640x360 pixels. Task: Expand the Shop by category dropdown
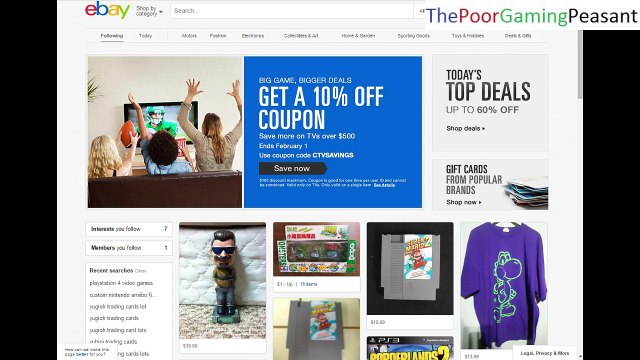(149, 11)
